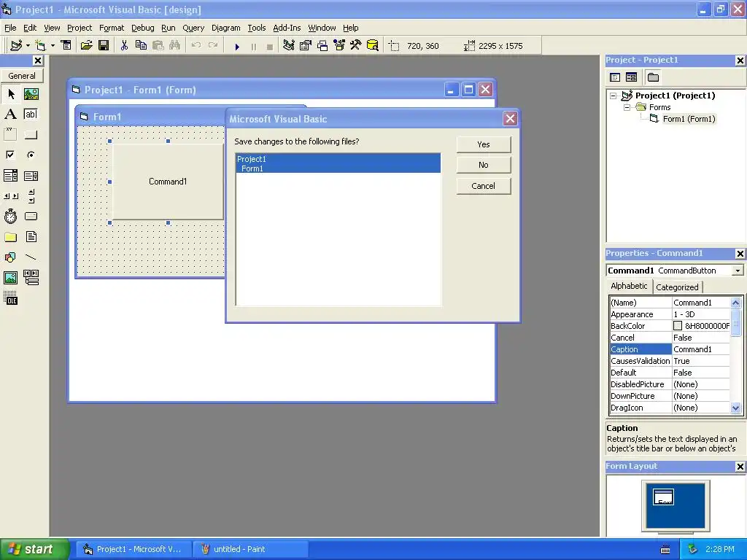Image resolution: width=747 pixels, height=560 pixels.
Task: Open the Menu Editor from toolbar
Action: click(x=66, y=46)
